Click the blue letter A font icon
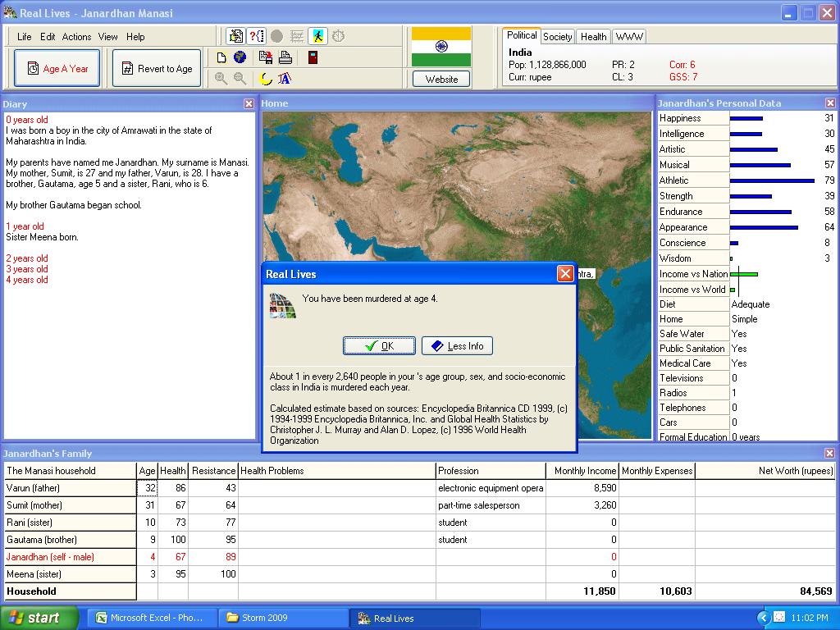Screen dimensions: 840x630 285,78
